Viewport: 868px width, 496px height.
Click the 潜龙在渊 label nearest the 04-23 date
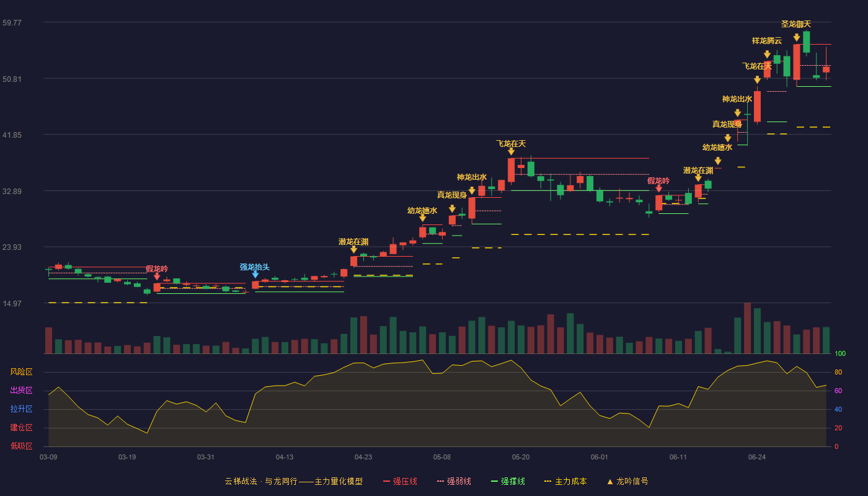353,242
